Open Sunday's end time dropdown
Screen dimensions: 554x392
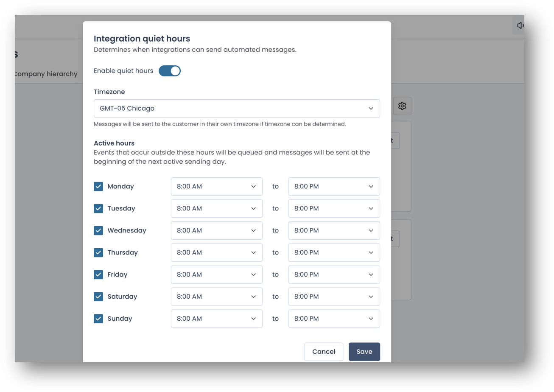(334, 319)
